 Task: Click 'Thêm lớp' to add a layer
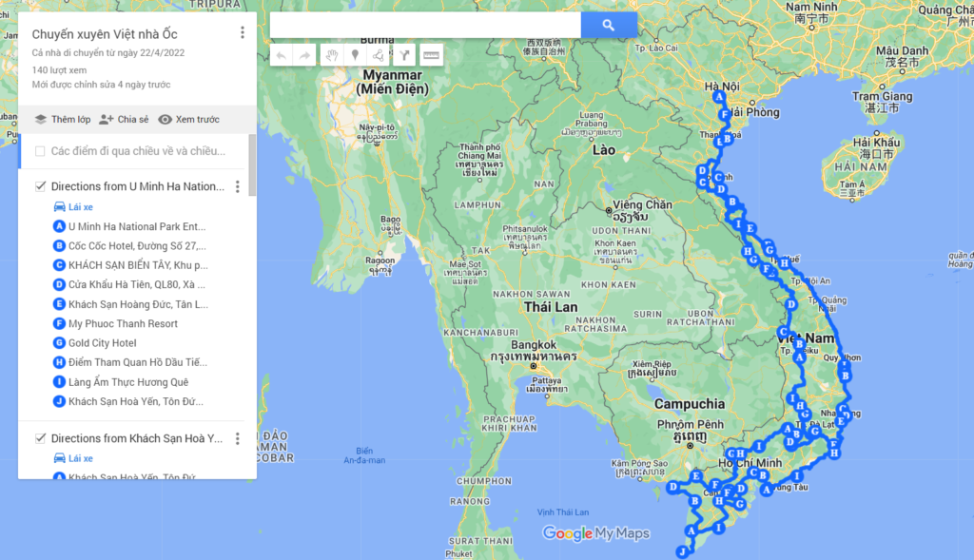tap(63, 119)
